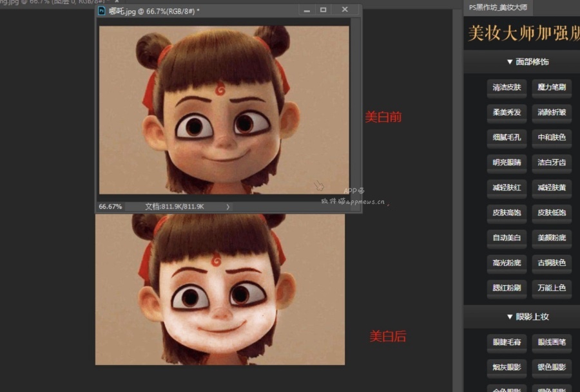
Task: Select the 腮红粉刷 blush brush
Action: click(x=507, y=288)
